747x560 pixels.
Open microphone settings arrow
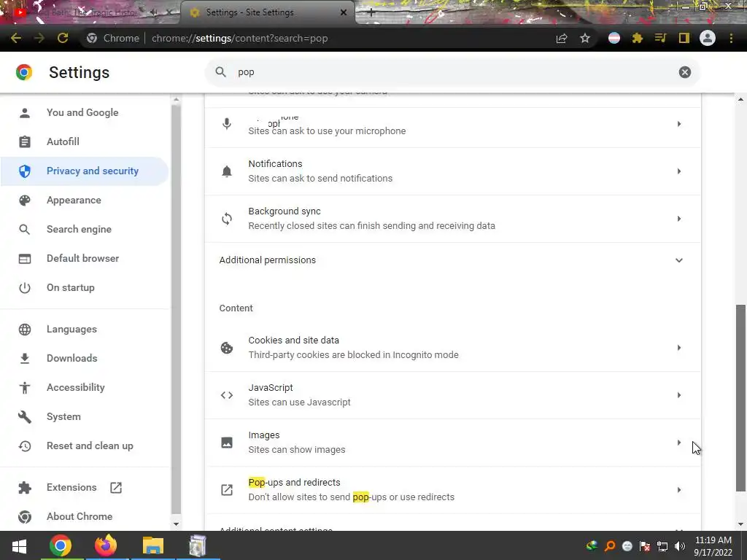[x=679, y=124]
